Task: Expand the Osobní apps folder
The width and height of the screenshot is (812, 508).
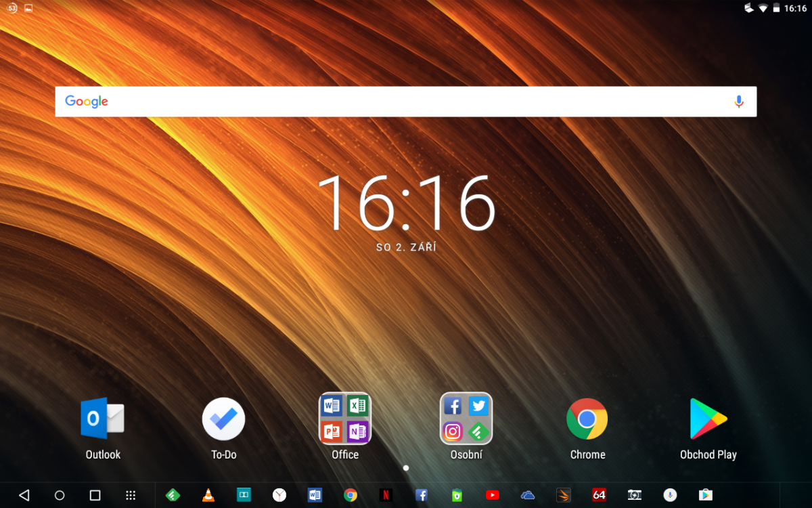Action: pyautogui.click(x=466, y=419)
